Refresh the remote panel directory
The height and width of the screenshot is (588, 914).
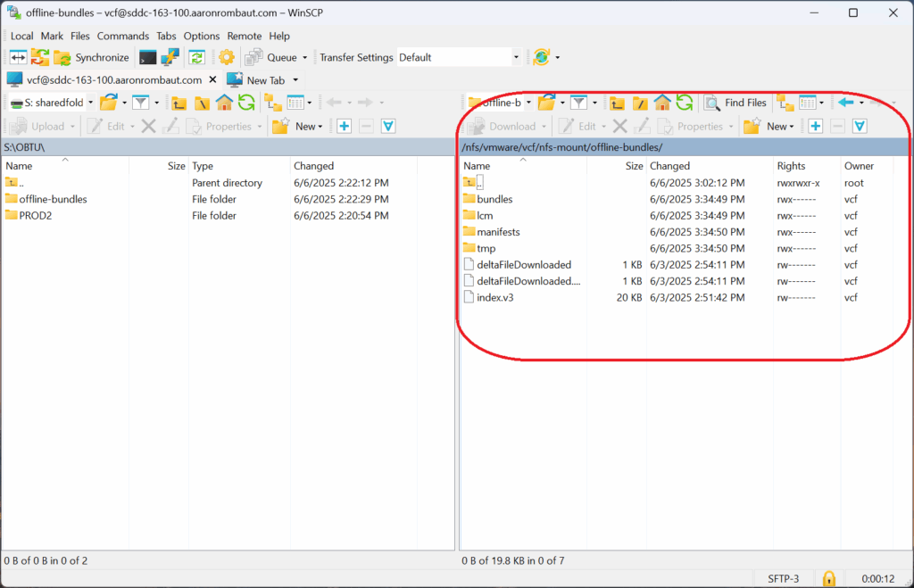click(685, 103)
